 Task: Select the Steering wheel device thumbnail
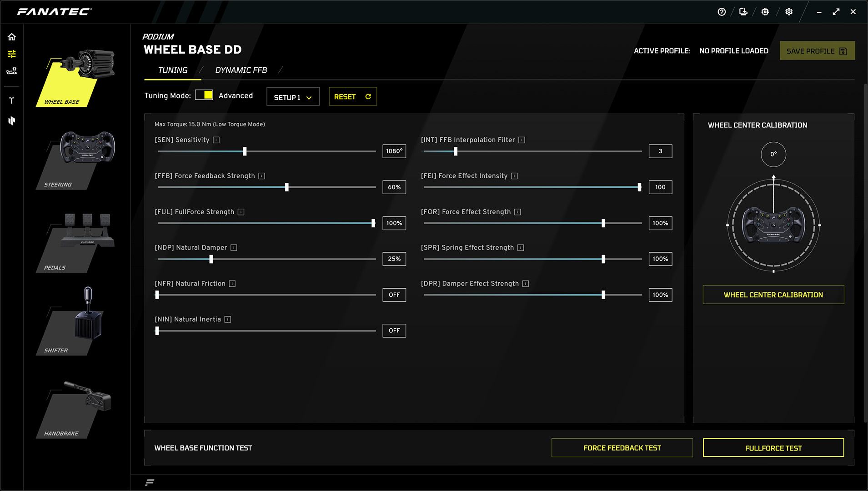[75, 160]
